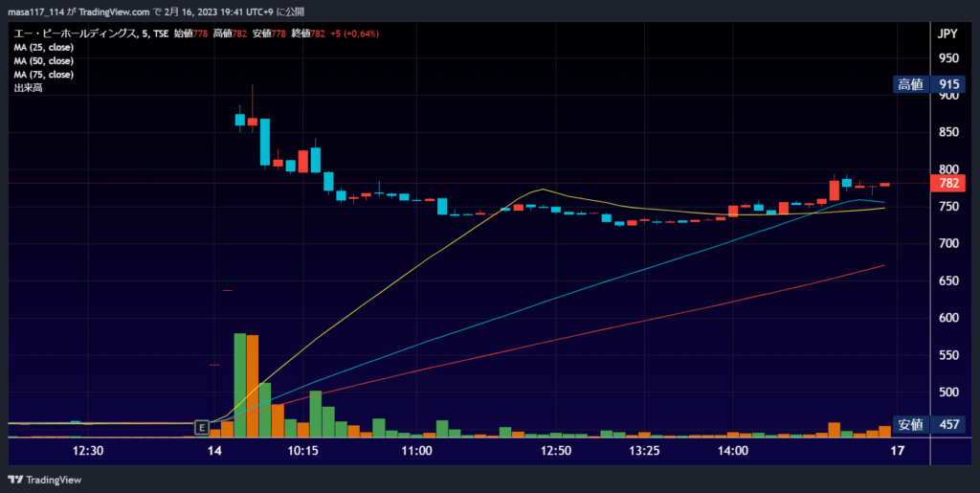
Task: Click the tallest green volume bar
Action: click(240, 386)
